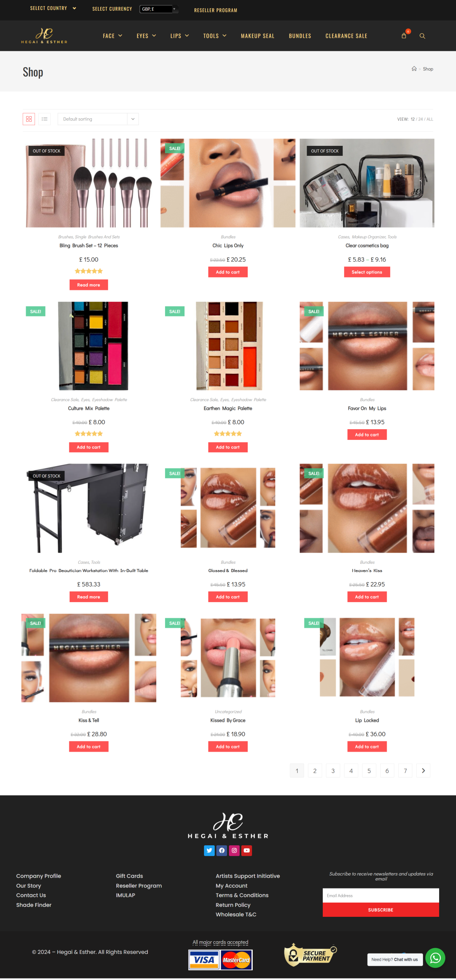Open the Default sorting dropdown
Screen dimensions: 456x980
(98, 119)
